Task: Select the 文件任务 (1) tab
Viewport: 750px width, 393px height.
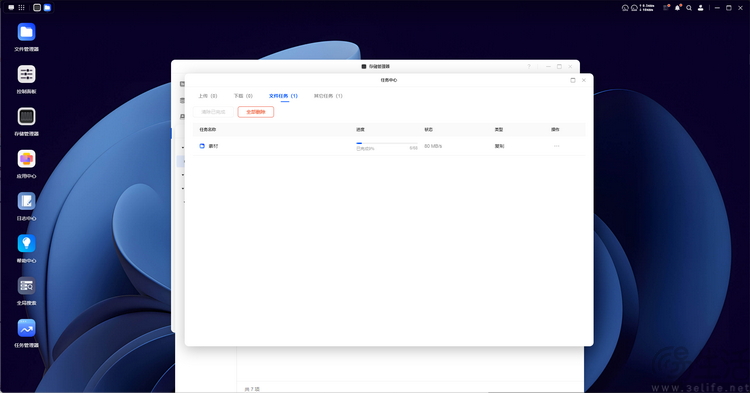Action: click(x=283, y=96)
